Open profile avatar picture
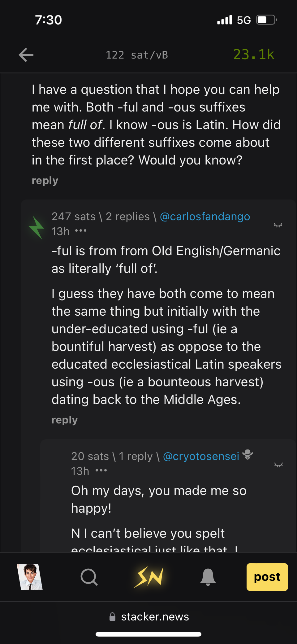 [30, 577]
